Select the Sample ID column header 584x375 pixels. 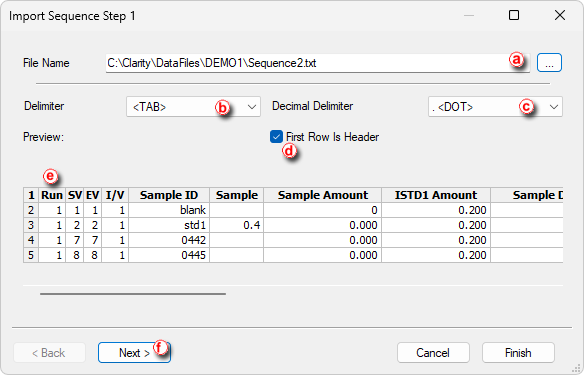(x=169, y=195)
